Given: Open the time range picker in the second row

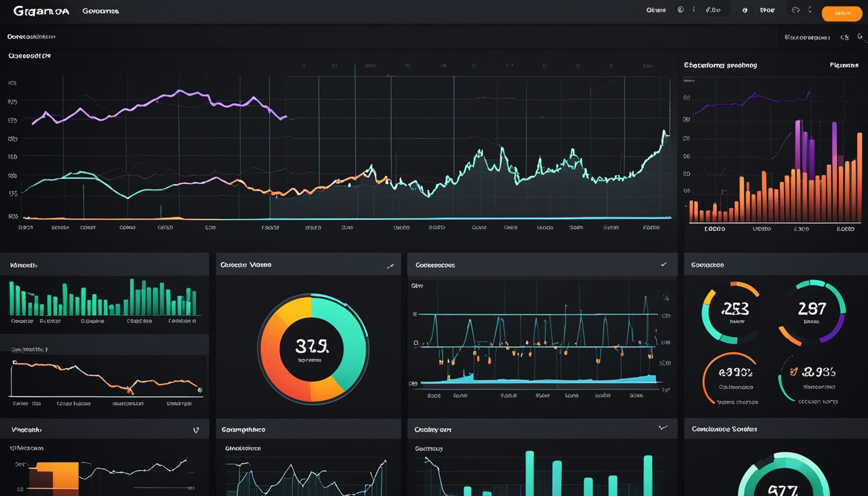Looking at the screenshot, I should (807, 37).
